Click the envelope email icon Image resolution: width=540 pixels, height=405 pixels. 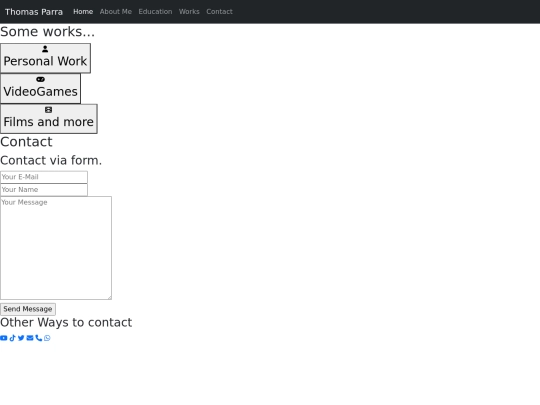30,338
